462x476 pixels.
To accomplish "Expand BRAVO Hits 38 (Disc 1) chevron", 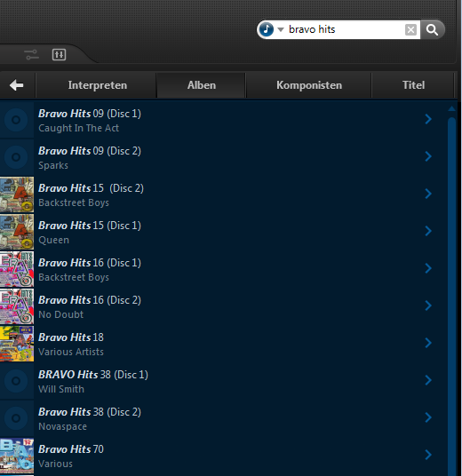I will (428, 380).
